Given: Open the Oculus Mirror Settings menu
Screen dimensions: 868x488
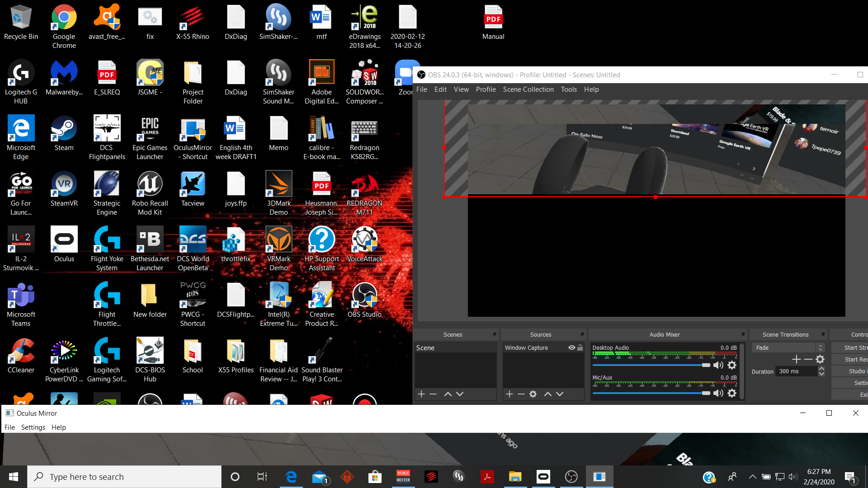Looking at the screenshot, I should point(33,427).
